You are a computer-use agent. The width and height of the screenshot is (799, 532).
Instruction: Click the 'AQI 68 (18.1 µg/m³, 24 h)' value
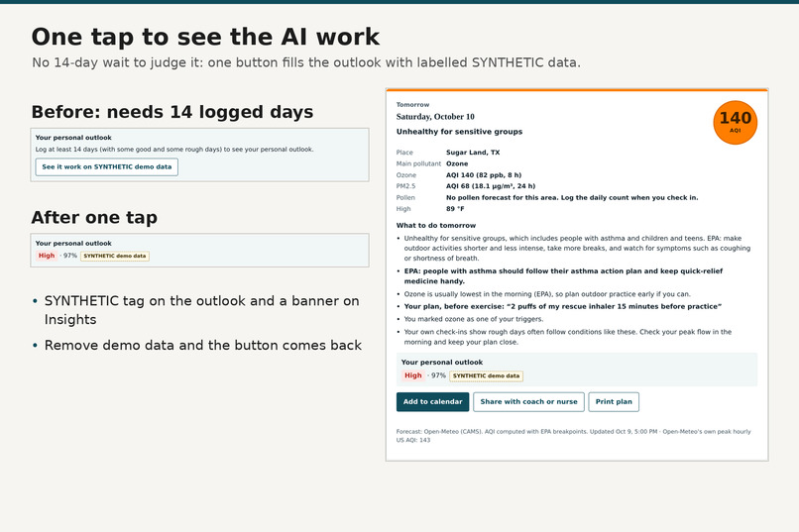pos(491,186)
